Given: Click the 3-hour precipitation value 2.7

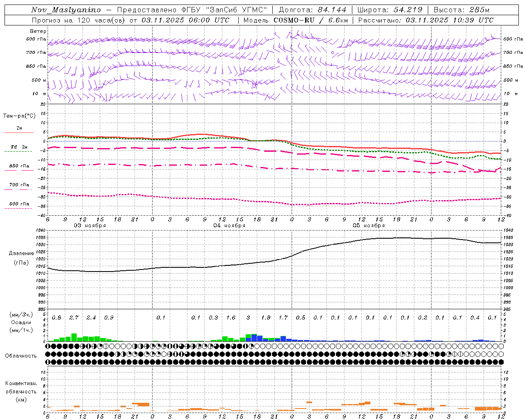Looking at the screenshot, I should click(74, 318).
